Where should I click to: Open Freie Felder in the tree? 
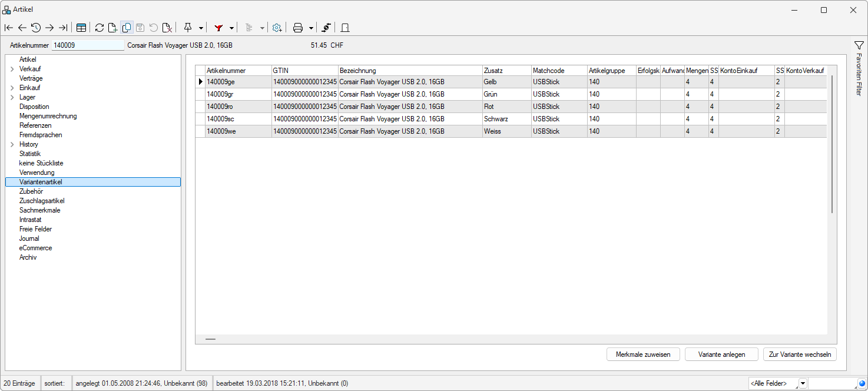point(35,229)
